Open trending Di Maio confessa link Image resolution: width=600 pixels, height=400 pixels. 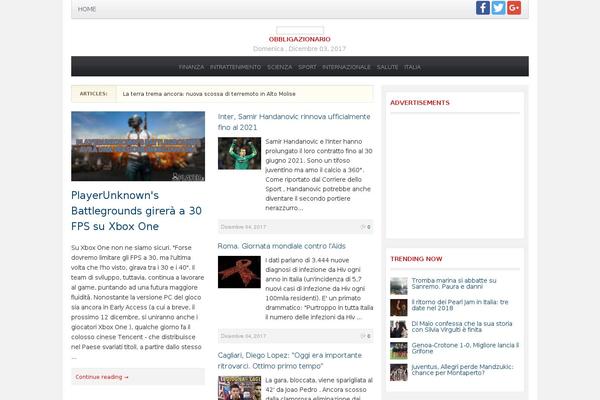pyautogui.click(x=462, y=327)
